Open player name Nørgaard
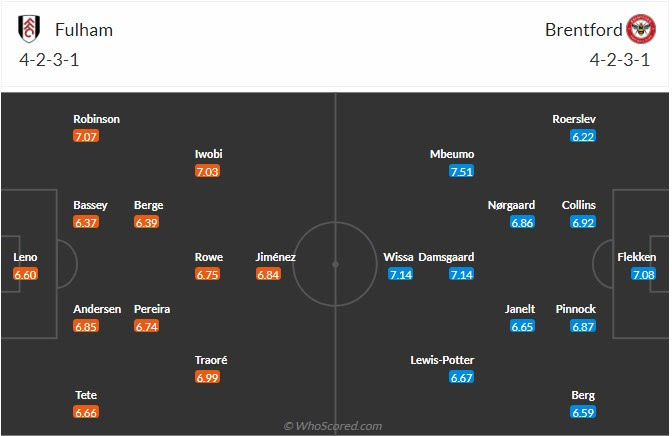 click(x=511, y=205)
